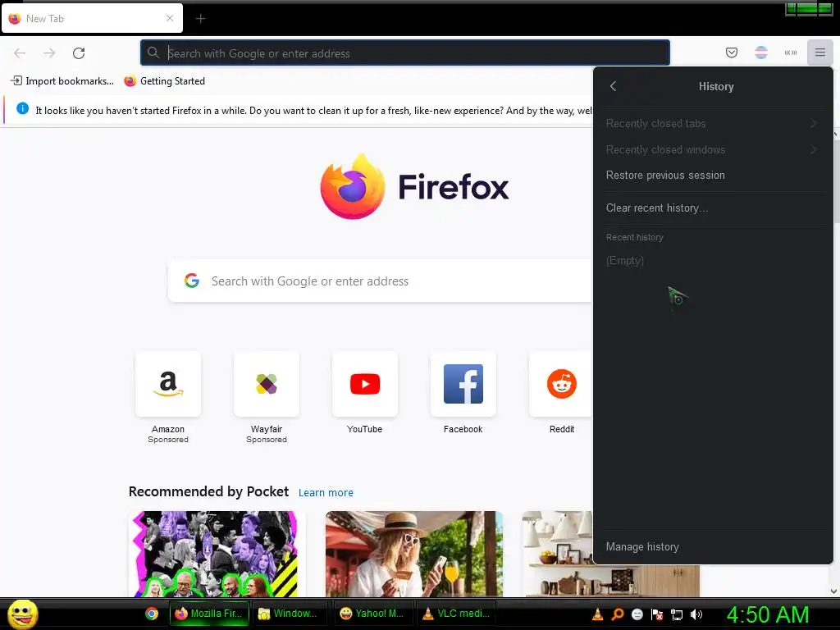Click the VLC cone tray icon
This screenshot has height=630, width=840.
pos(597,614)
